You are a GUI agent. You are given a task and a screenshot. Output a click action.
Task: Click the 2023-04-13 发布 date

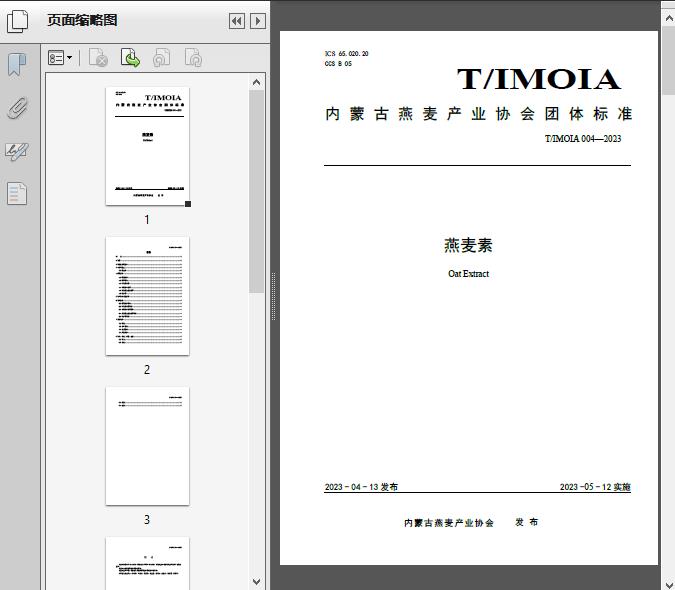click(x=361, y=487)
